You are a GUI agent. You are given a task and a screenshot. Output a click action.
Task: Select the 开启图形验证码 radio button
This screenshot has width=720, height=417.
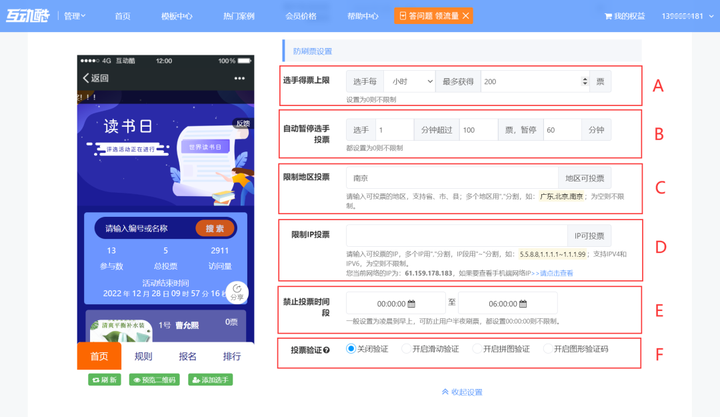(x=547, y=349)
